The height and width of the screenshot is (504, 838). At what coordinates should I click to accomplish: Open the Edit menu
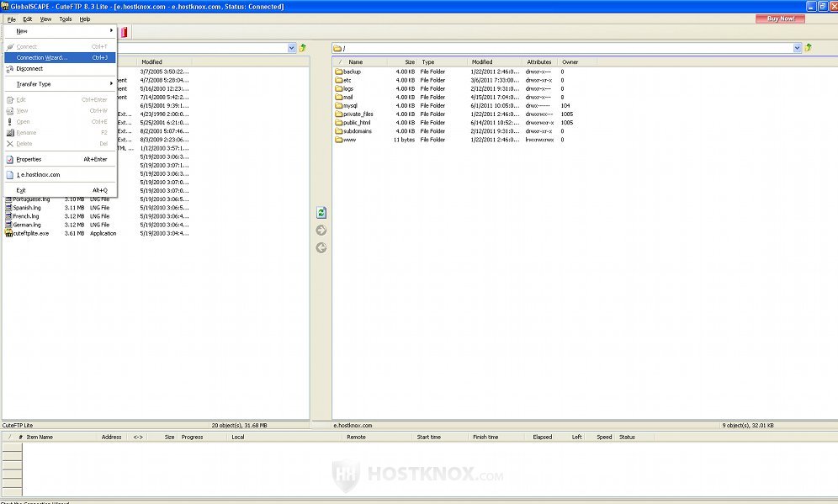coord(28,19)
